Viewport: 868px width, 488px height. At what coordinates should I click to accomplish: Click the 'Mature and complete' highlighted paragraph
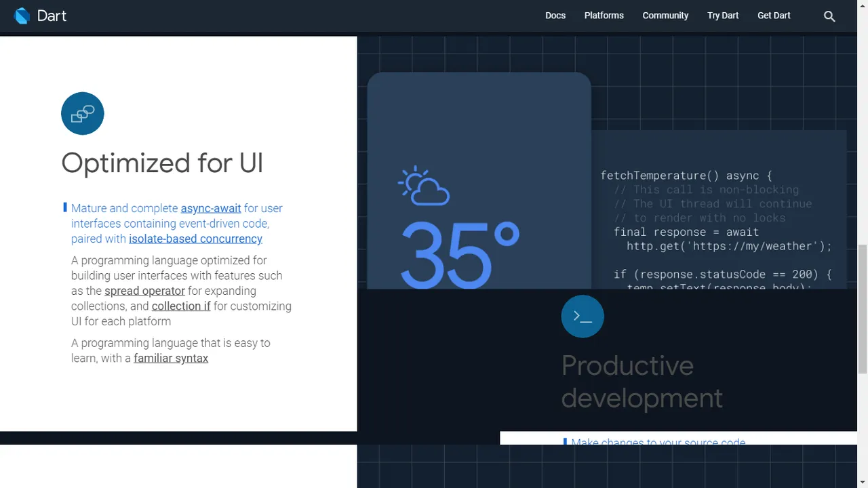(x=177, y=224)
